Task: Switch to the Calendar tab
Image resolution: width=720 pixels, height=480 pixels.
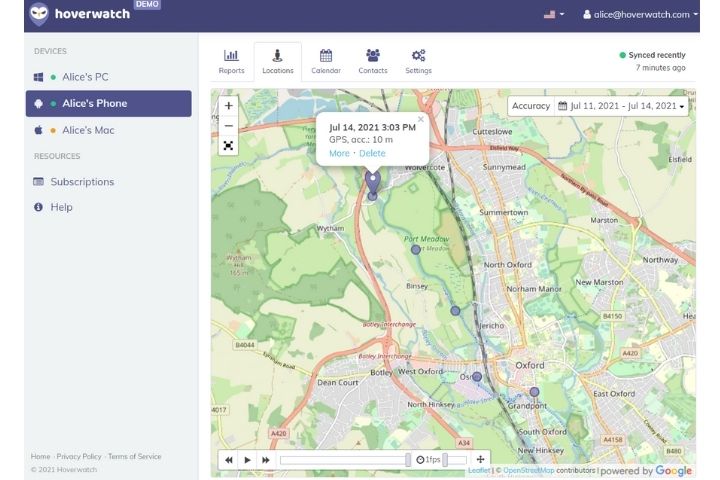Action: coord(326,62)
